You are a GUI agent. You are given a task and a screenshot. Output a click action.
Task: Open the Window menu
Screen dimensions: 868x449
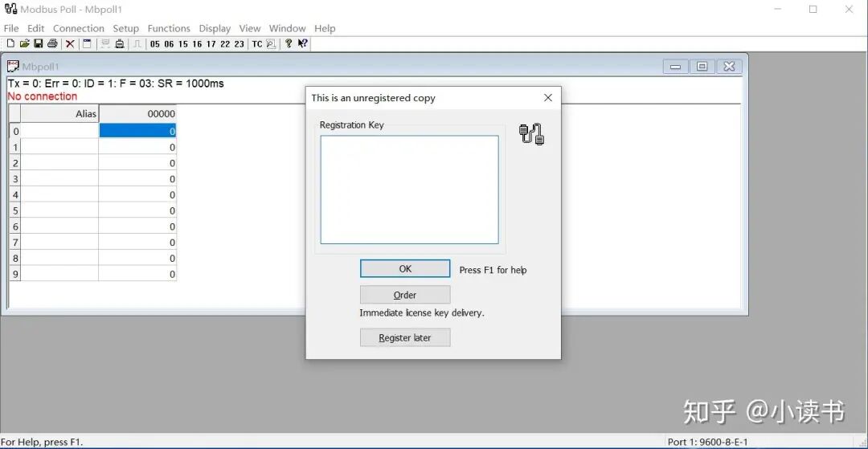(x=287, y=28)
